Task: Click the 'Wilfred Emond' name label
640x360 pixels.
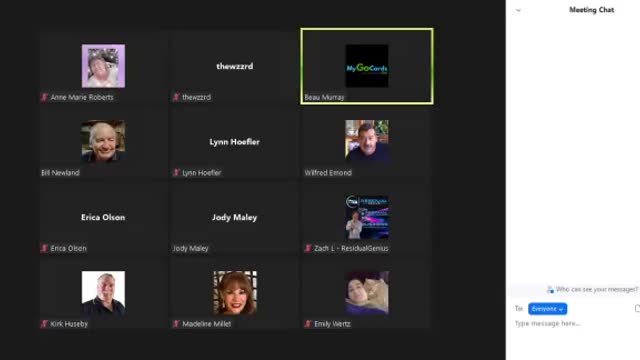Action: coord(328,173)
